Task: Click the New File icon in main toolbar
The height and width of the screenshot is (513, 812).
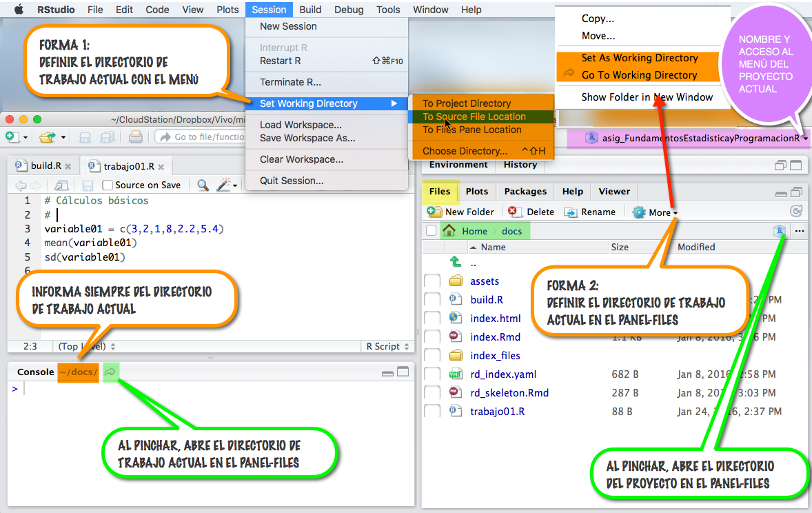Action: click(x=12, y=137)
